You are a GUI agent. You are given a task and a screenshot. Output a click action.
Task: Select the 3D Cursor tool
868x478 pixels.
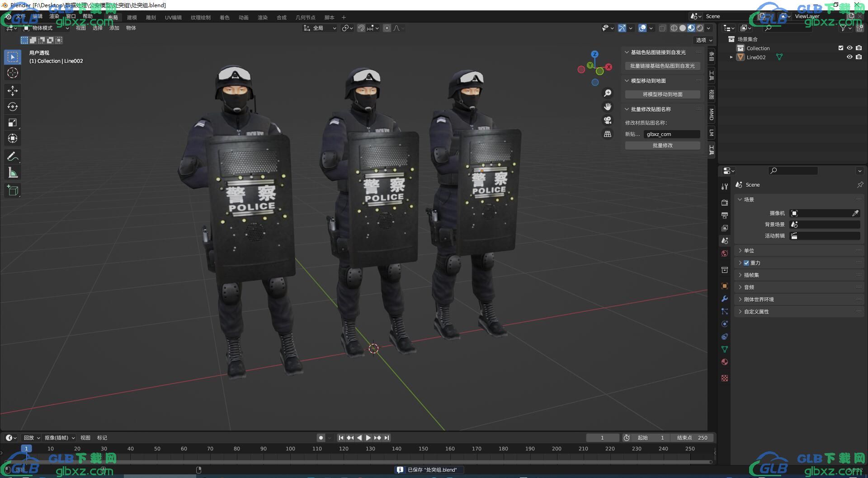(x=13, y=73)
